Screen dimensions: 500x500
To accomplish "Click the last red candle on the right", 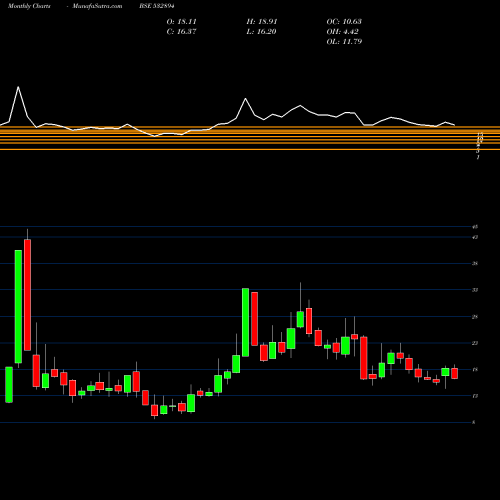I will (x=454, y=374).
